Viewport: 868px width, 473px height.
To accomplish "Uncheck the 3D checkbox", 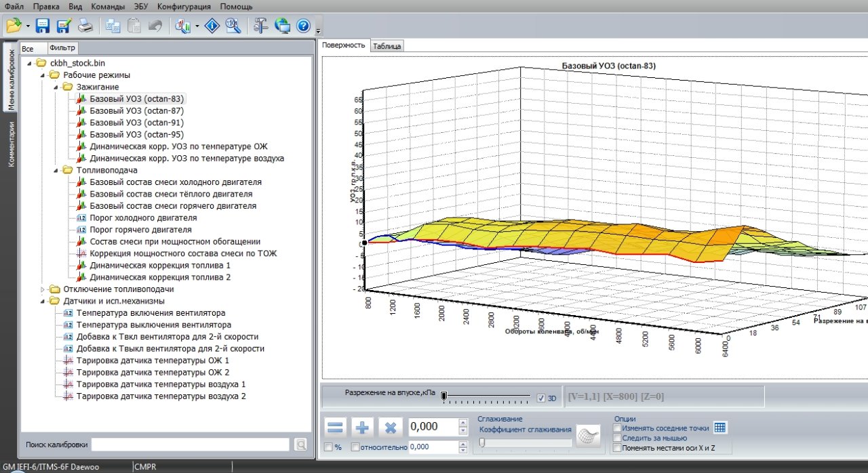I will tap(540, 398).
